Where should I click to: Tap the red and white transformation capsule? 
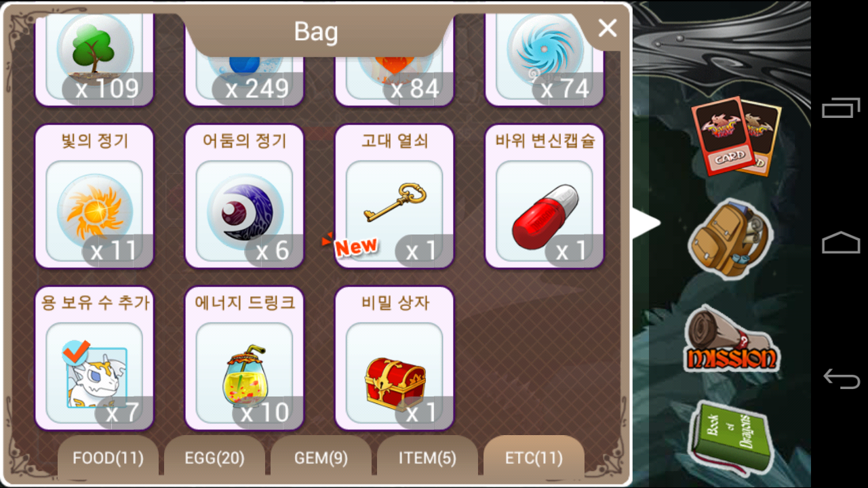(544, 197)
